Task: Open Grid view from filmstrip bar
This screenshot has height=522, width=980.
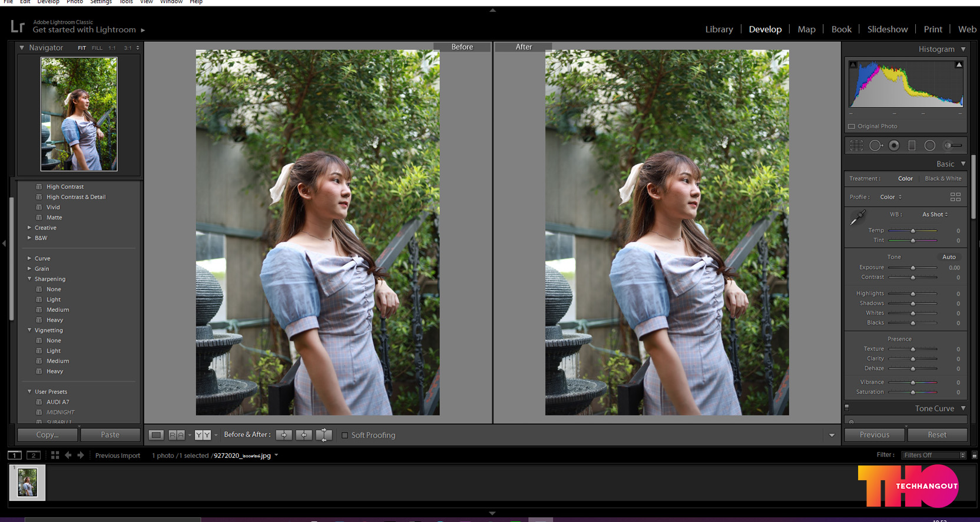Action: tap(55, 455)
